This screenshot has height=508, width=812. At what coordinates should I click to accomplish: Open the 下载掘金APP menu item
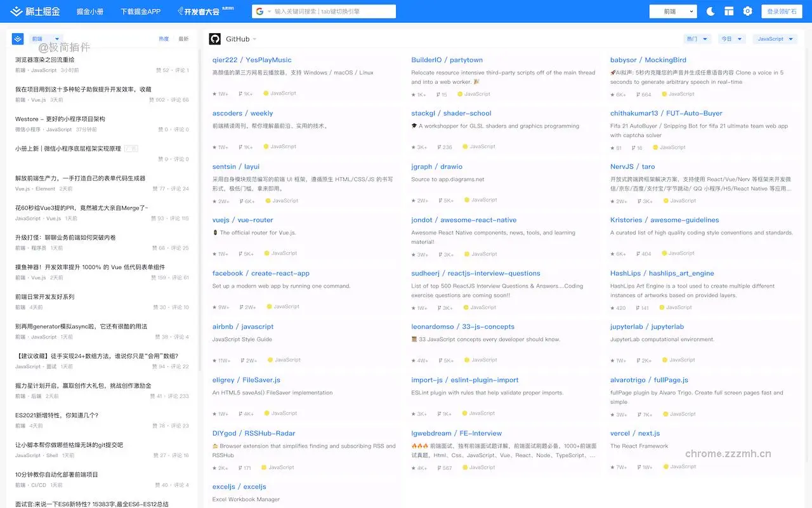pos(140,11)
